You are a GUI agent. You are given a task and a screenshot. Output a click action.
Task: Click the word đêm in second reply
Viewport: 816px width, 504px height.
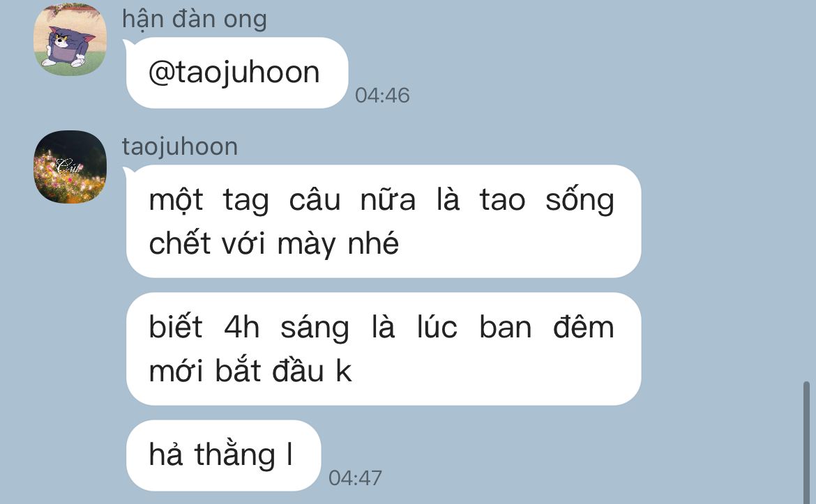pyautogui.click(x=583, y=327)
